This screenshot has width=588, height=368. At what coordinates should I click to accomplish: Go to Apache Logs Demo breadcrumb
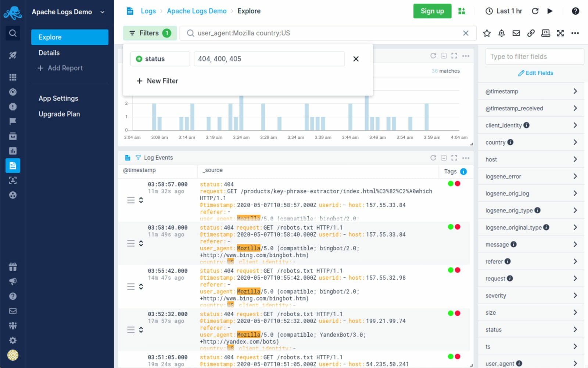click(197, 11)
